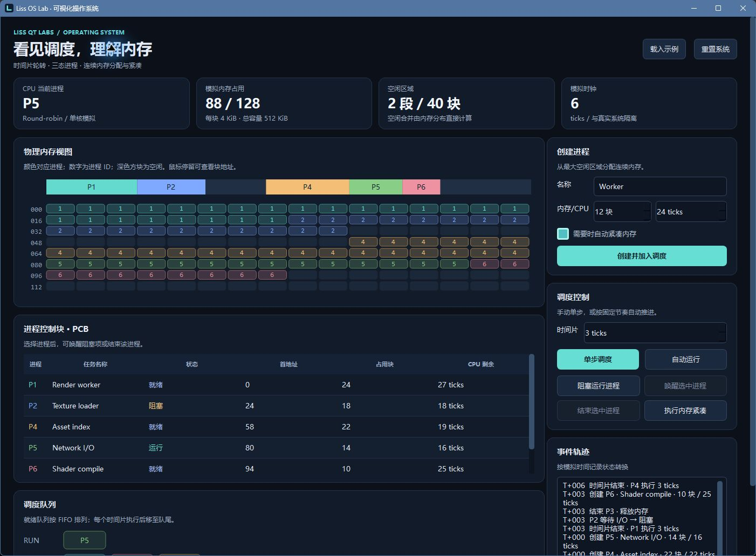Screen dimensions: 756x556
Task: Click the T+006 时间片结束 log entry
Action: coord(621,485)
